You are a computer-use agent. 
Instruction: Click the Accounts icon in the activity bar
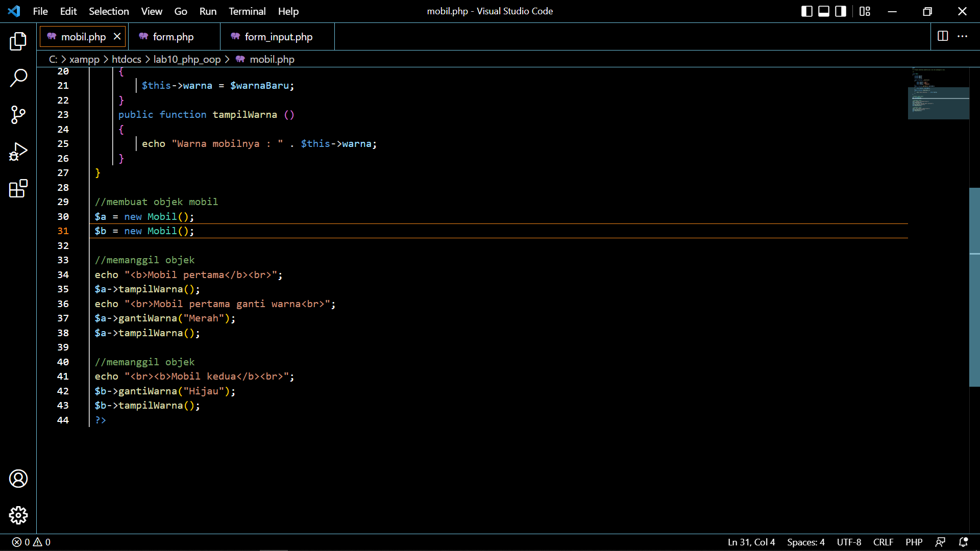(x=18, y=479)
